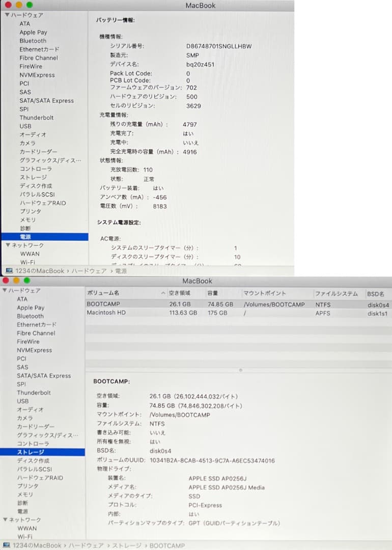The image size is (392, 550).
Task: Select BOOTCAMP volume row
Action: coord(238,304)
